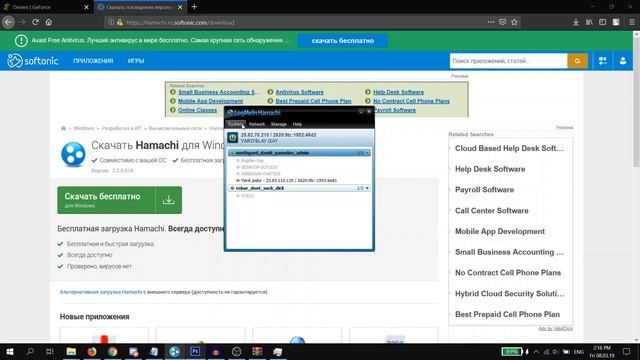640x360 pixels.
Task: Click the Softonic logo
Action: (33, 61)
